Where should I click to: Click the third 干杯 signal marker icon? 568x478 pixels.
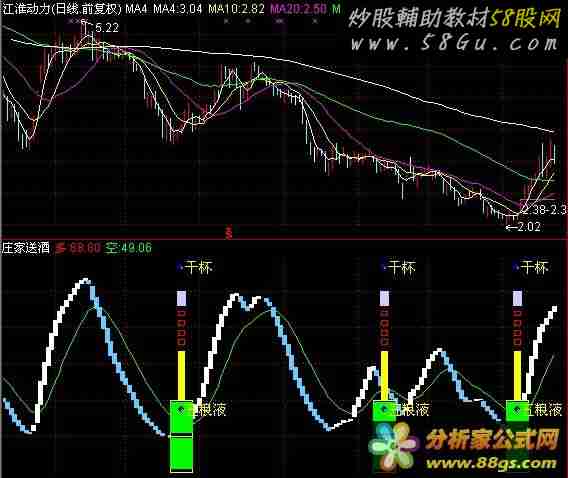pyautogui.click(x=516, y=267)
